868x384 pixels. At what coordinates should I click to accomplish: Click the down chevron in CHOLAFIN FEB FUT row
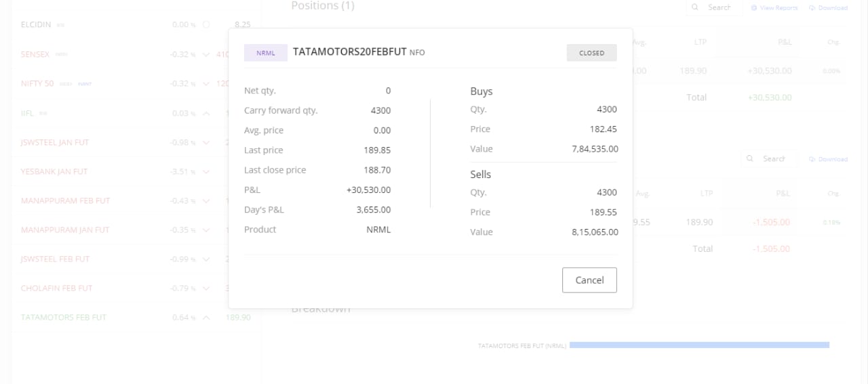pyautogui.click(x=206, y=288)
